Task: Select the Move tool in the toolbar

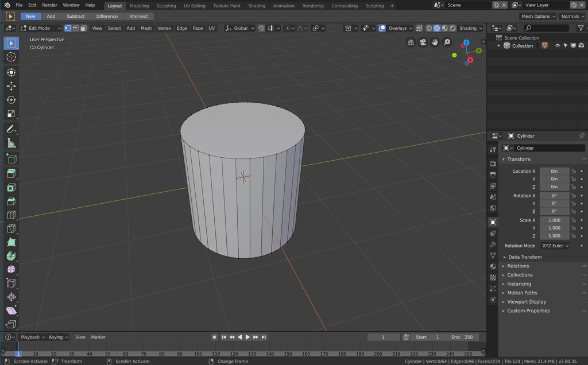Action: click(11, 86)
